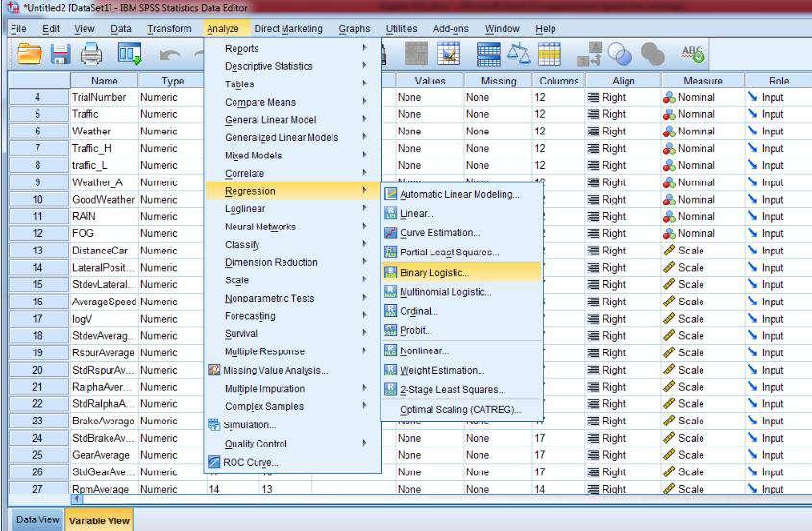This screenshot has width=812, height=531.
Task: Open the Direct Marketing menu
Action: pos(288,29)
